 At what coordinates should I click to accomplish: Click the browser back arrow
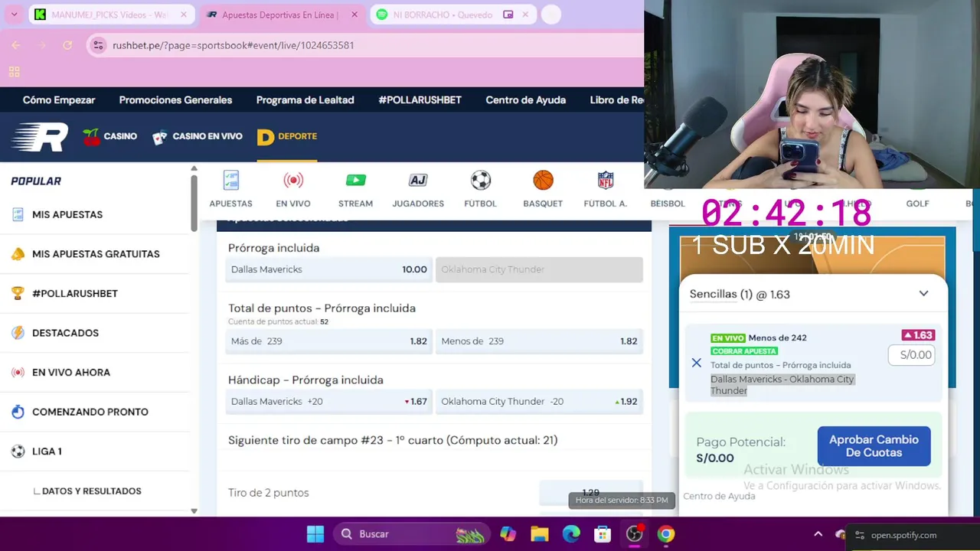(x=16, y=45)
